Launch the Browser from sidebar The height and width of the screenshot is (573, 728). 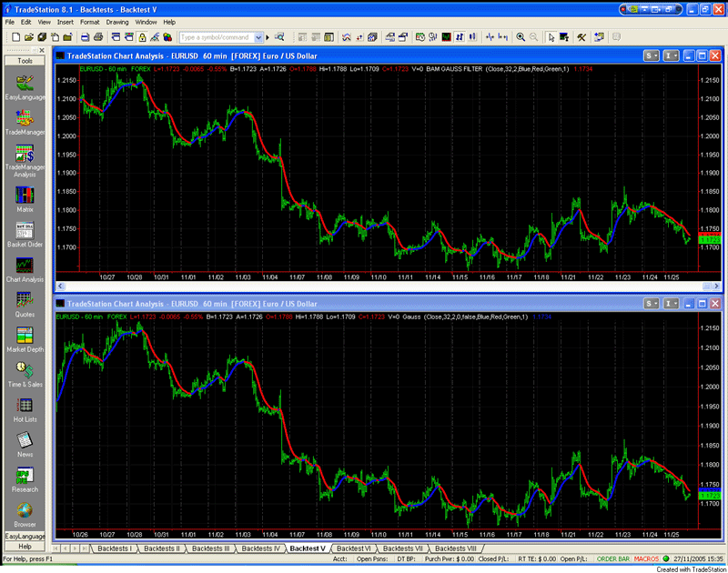[25, 510]
